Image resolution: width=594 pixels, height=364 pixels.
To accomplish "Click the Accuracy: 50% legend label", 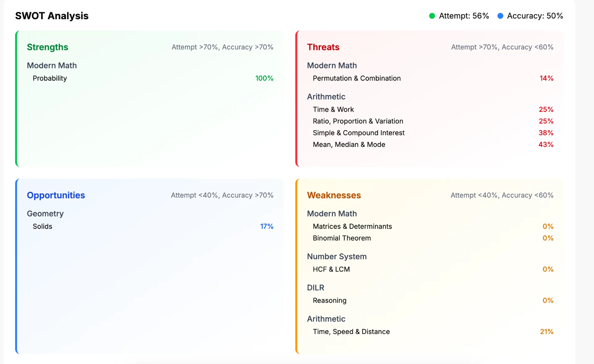I will click(x=535, y=16).
